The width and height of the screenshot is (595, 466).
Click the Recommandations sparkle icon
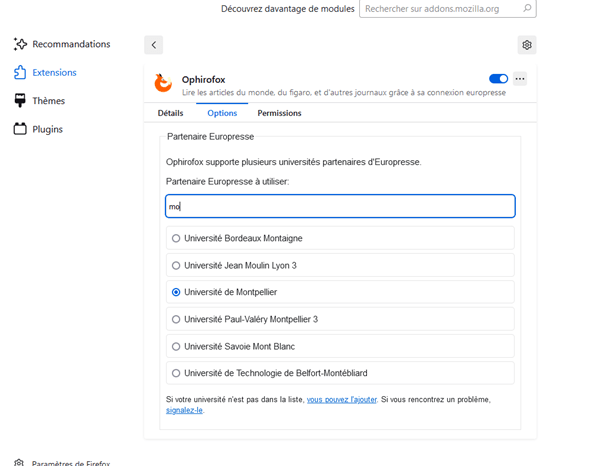pyautogui.click(x=20, y=44)
